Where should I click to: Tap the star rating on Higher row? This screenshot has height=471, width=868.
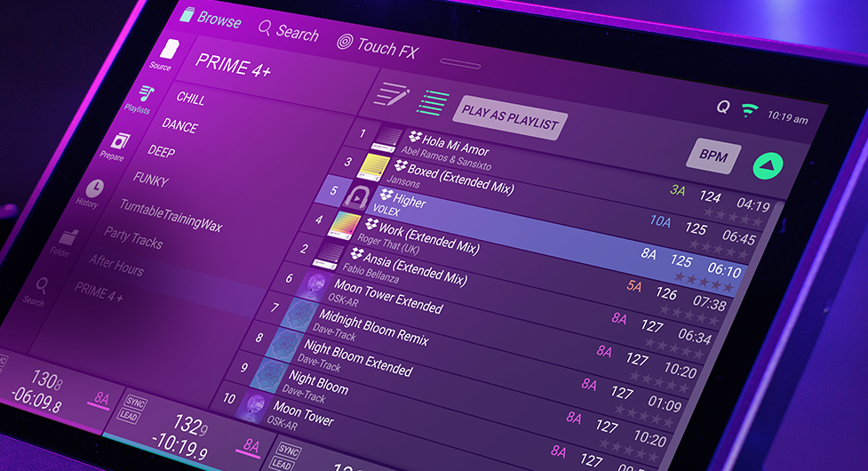point(703,283)
